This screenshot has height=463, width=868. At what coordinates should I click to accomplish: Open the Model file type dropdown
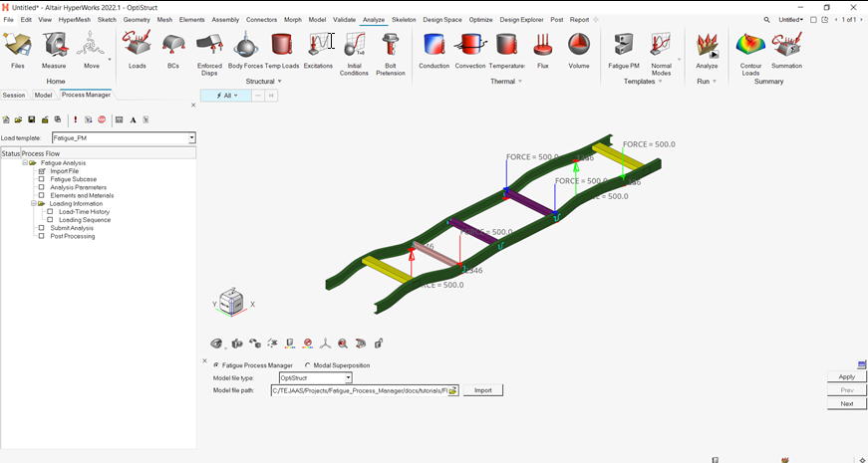(x=348, y=378)
